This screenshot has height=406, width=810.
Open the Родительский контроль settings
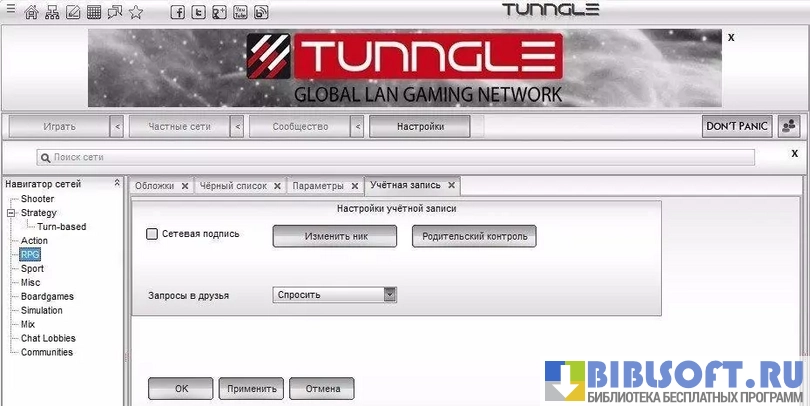point(473,236)
